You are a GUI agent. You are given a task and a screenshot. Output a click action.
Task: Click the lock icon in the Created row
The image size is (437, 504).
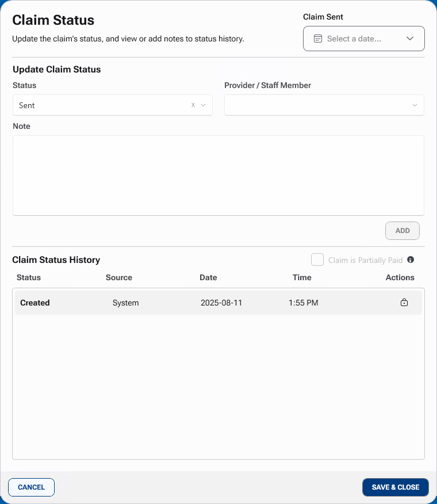coord(404,303)
